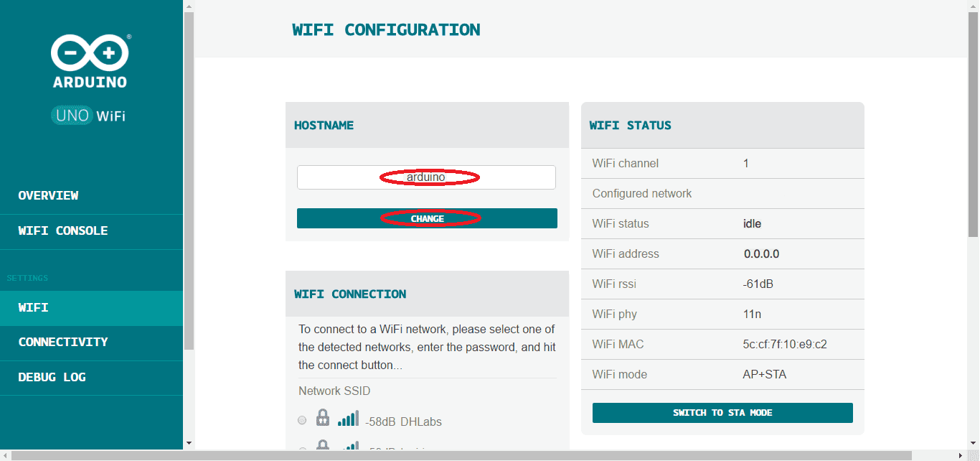Open the WiFi Console page
The height and width of the screenshot is (461, 980).
pos(63,230)
